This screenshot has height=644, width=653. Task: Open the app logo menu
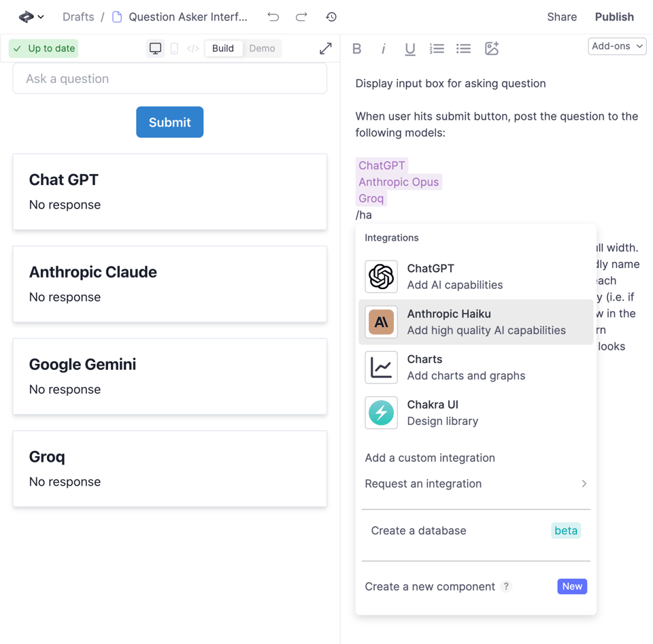point(31,16)
